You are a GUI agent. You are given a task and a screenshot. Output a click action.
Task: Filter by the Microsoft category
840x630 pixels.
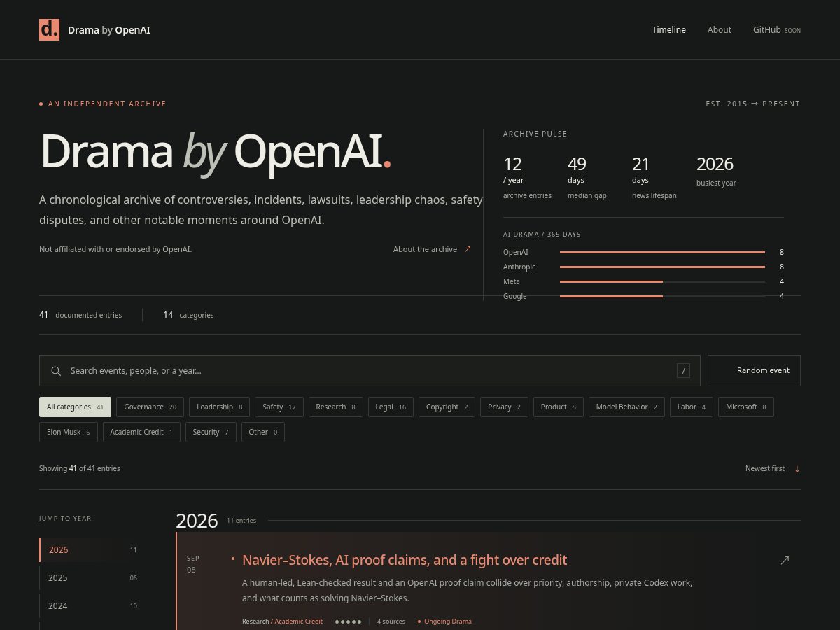coord(745,407)
